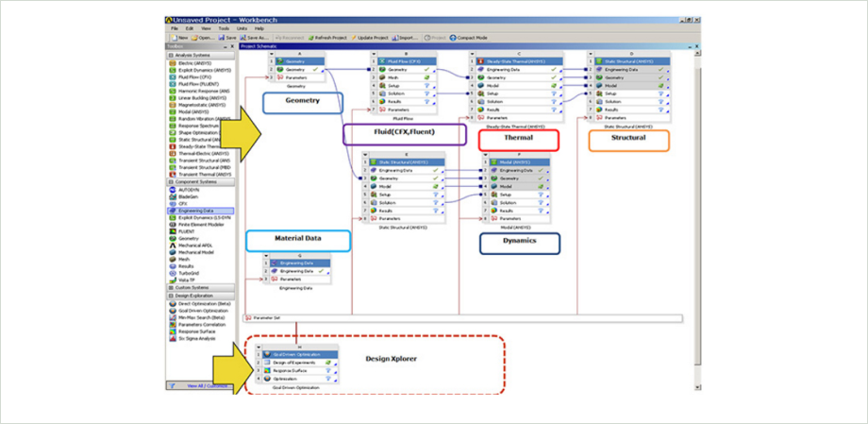Viewport: 868px width, 424px height.
Task: Click the Import... toolbar button
Action: pyautogui.click(x=405, y=38)
